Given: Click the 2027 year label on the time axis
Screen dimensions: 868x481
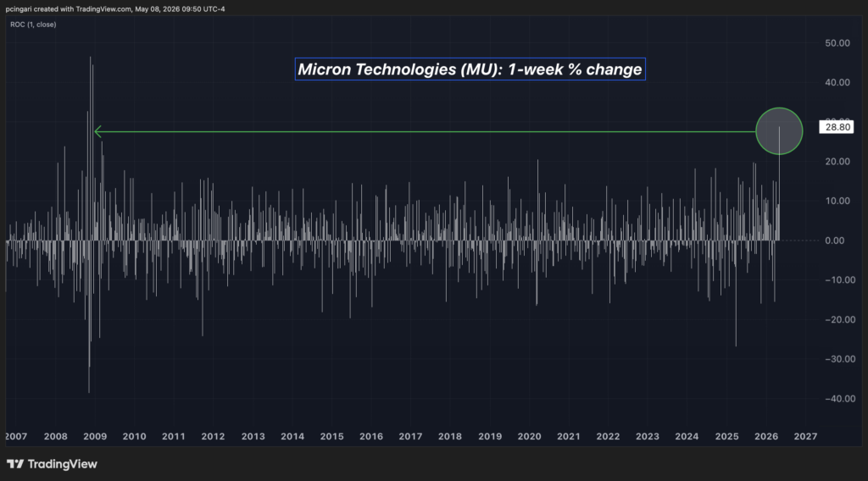Looking at the screenshot, I should click(x=805, y=436).
